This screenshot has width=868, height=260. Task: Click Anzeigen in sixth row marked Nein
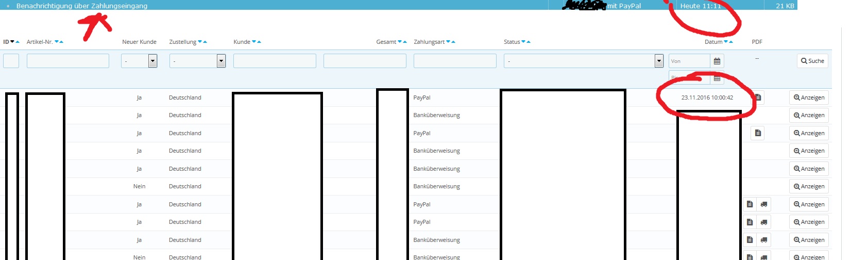(x=809, y=187)
